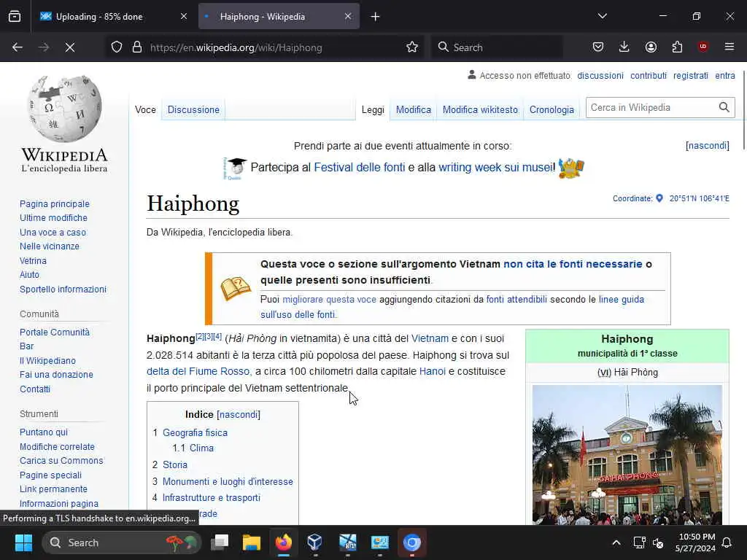The image size is (747, 560).
Task: Click the coordinates globe pin icon
Action: coord(659,198)
